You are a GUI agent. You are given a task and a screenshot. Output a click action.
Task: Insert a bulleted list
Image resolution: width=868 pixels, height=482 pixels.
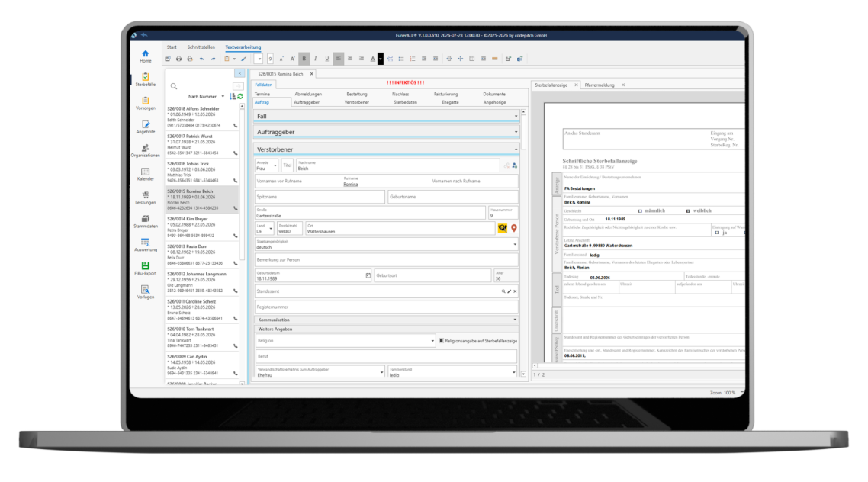point(401,59)
